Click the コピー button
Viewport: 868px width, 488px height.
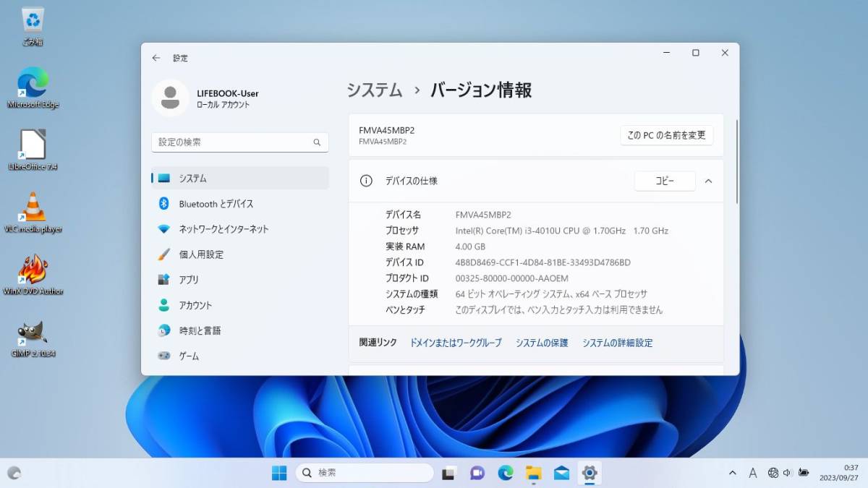tap(665, 181)
